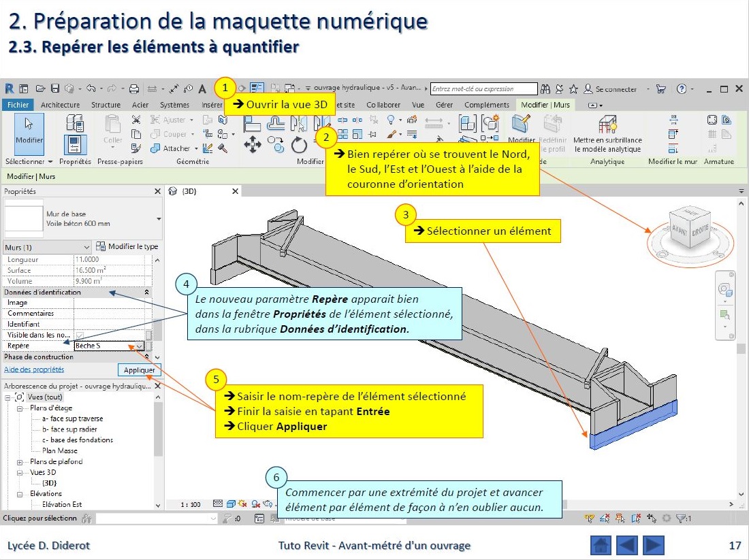Click the Attacher geometry tool
Screen dimensions: 749x560
coord(170,148)
